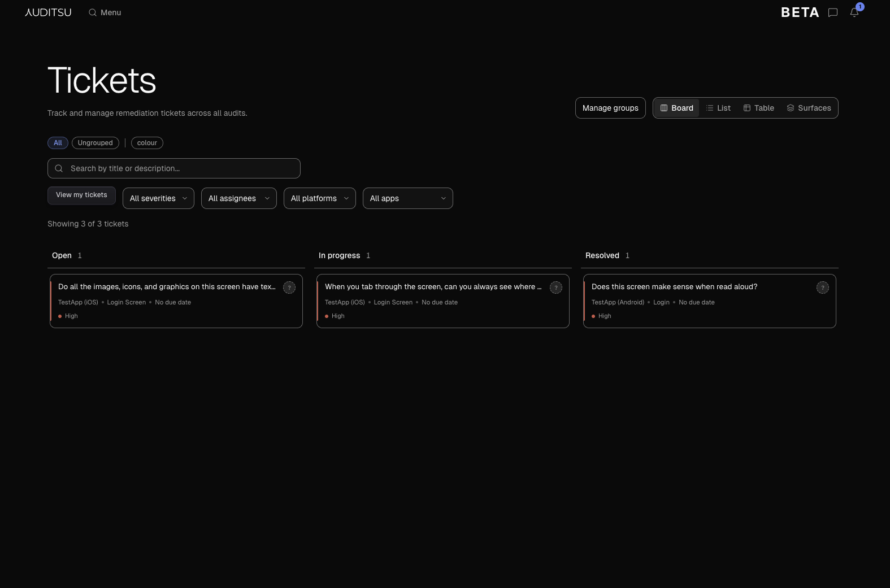Click assignee avatar on read aloud ticket
This screenshot has width=890, height=588.
823,288
